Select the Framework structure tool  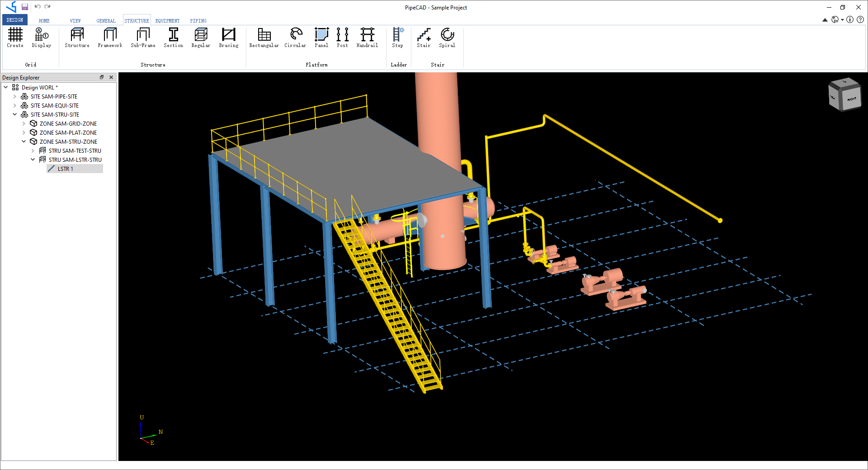point(109,38)
